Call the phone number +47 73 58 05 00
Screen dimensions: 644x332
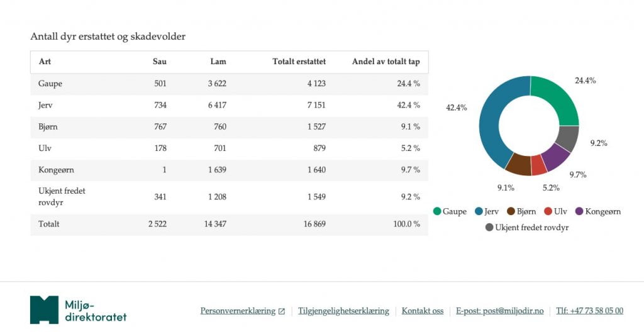click(x=590, y=311)
